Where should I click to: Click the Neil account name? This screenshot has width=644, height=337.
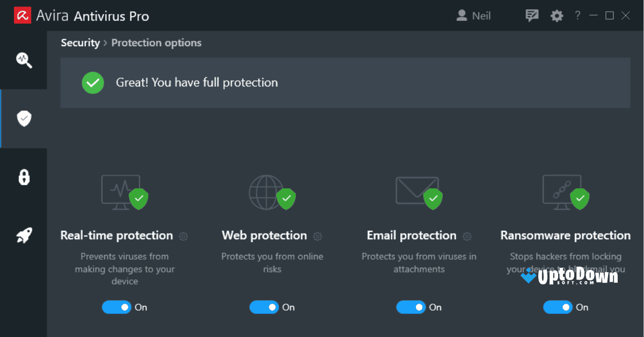481,15
